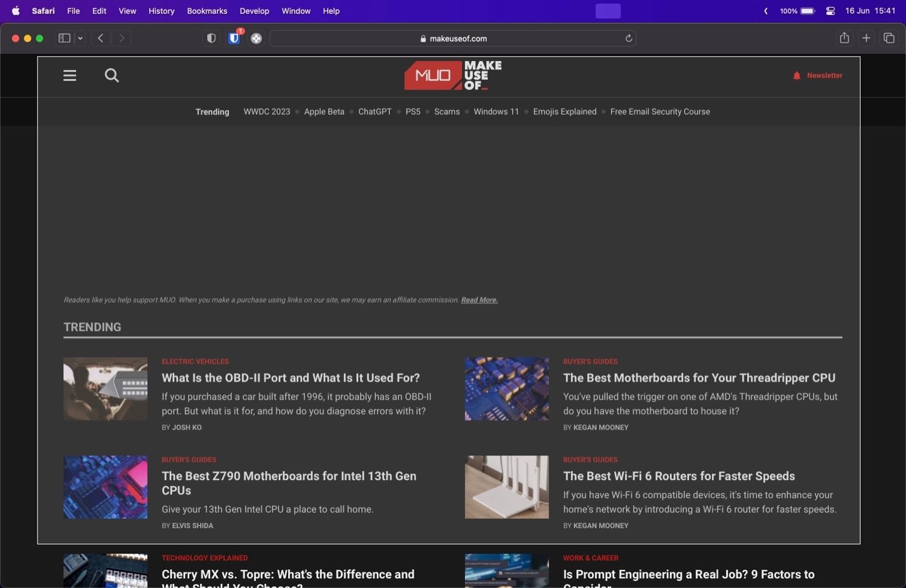Click the third extension icon beside Bitwarden
Viewport: 906px width, 588px height.
tap(256, 39)
